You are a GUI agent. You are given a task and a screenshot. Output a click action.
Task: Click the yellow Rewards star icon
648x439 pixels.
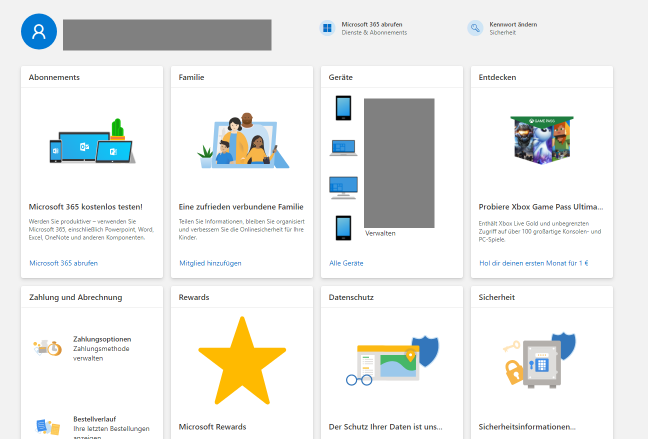[242, 360]
